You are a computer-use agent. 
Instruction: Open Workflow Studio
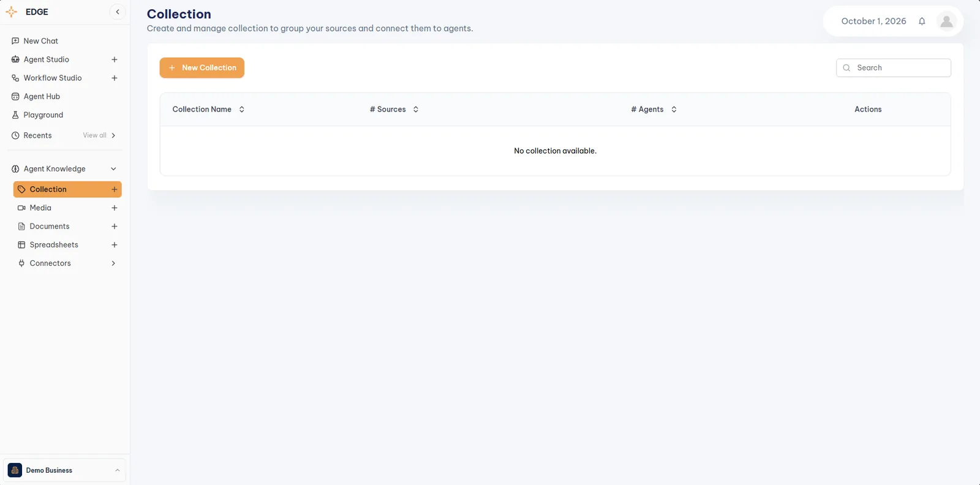pyautogui.click(x=53, y=78)
